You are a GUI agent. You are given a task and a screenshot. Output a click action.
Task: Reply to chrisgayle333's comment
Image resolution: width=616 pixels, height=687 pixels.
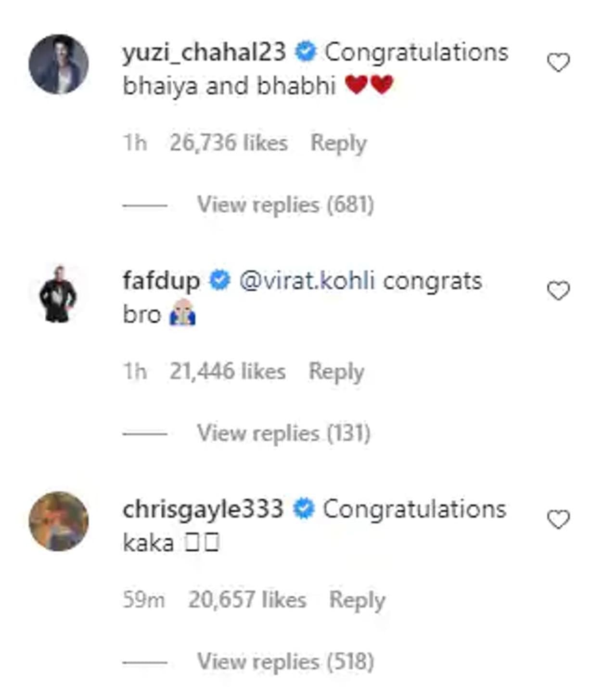(357, 600)
